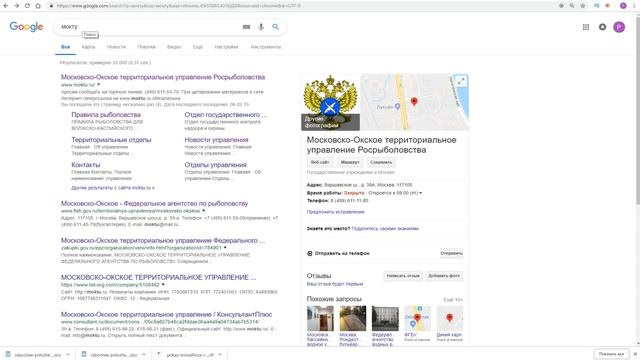The height and width of the screenshot is (360, 640).
Task: Open the list-org.com МОСКОВСКО-ОКСКОЕ ТЕРРИТОРИАЛЬНОЕ УПРАВЛЕНИЕ result
Action: 158,277
